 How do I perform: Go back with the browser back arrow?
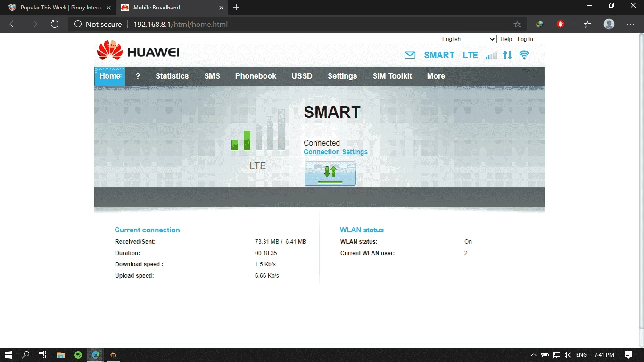pos(13,24)
